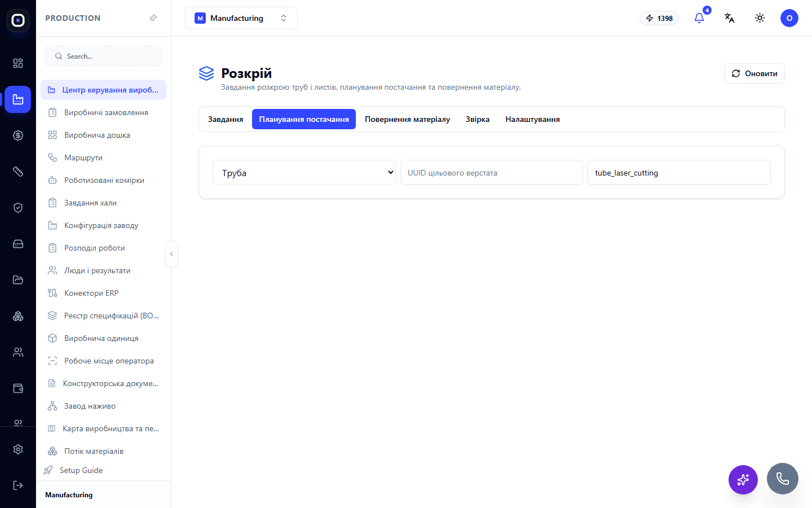Image resolution: width=812 pixels, height=508 pixels.
Task: Open the settings gear icon in left rail
Action: [x=18, y=449]
